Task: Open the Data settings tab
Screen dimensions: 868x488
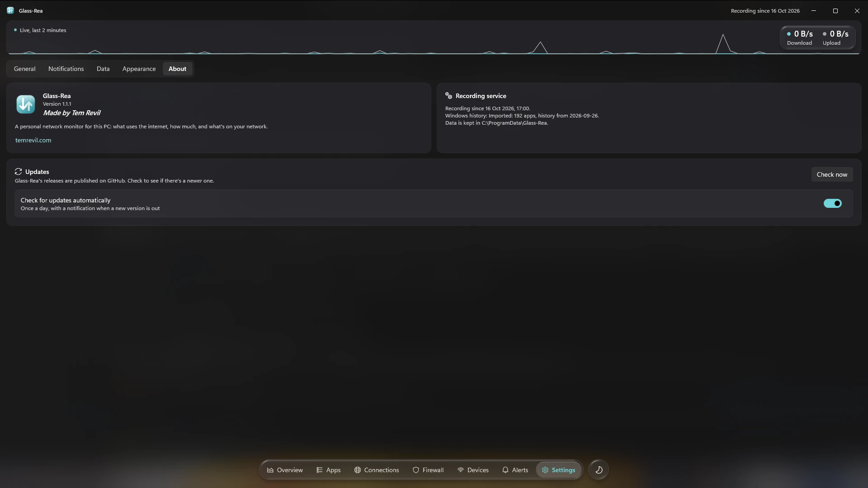Action: click(x=103, y=69)
